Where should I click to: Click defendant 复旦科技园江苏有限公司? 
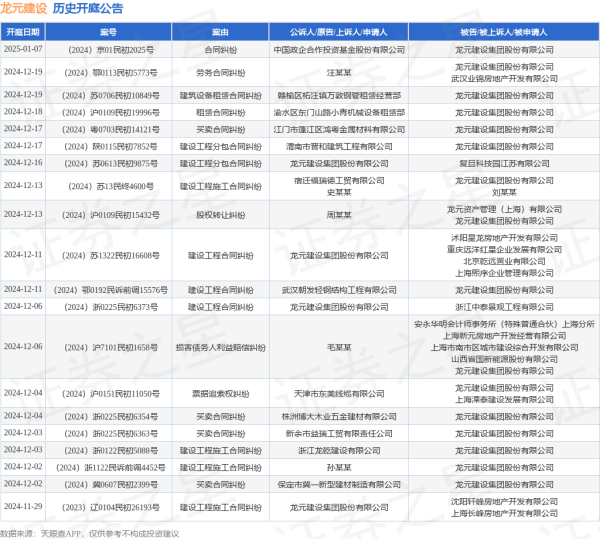[504, 164]
